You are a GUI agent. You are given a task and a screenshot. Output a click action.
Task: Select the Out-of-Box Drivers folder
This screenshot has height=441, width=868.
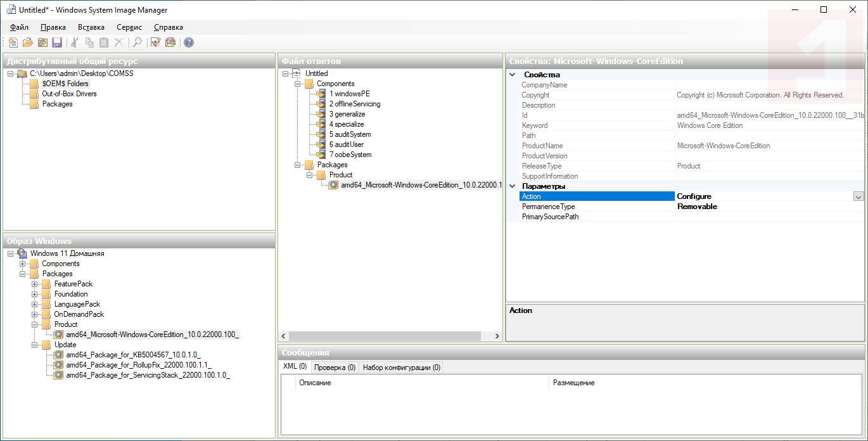pos(69,94)
